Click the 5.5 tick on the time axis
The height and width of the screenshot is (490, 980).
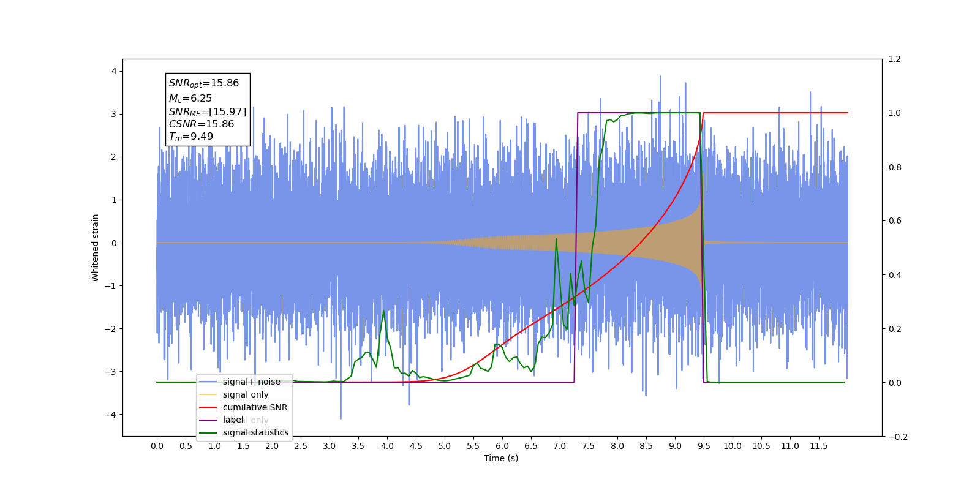(x=473, y=446)
